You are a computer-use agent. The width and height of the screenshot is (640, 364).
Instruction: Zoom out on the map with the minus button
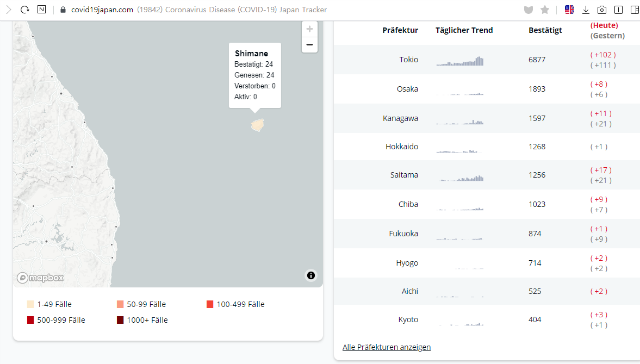coord(310,44)
